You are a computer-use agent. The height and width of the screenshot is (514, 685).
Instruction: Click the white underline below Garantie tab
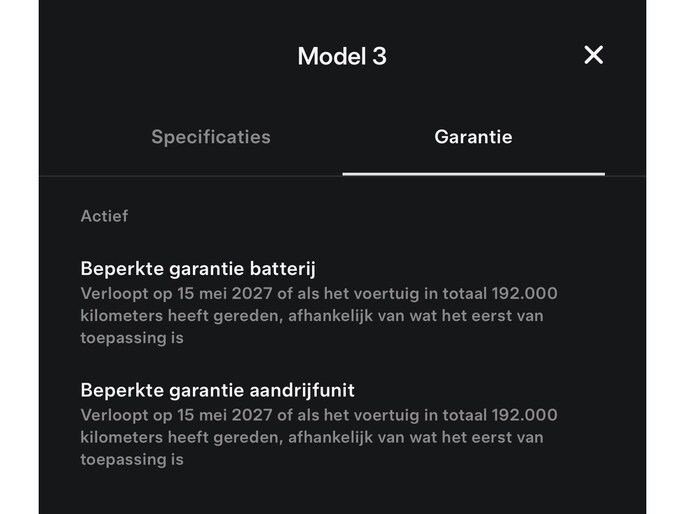[x=473, y=174]
